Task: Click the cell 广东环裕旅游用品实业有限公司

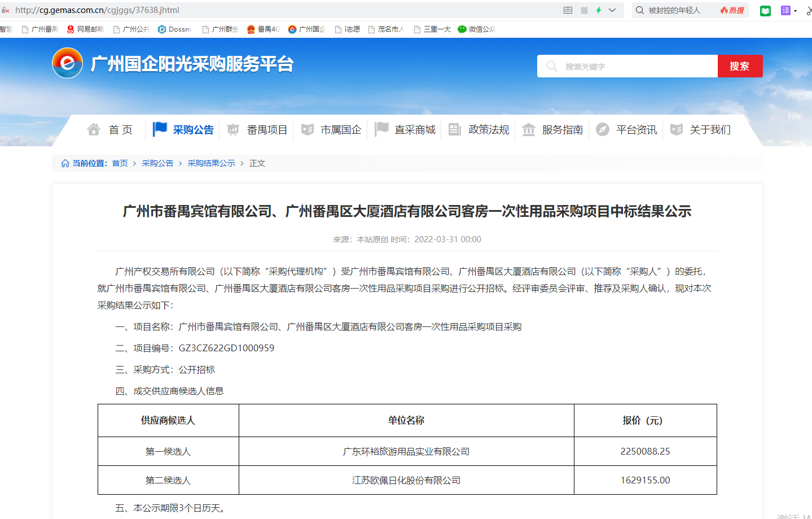Action: (406, 451)
